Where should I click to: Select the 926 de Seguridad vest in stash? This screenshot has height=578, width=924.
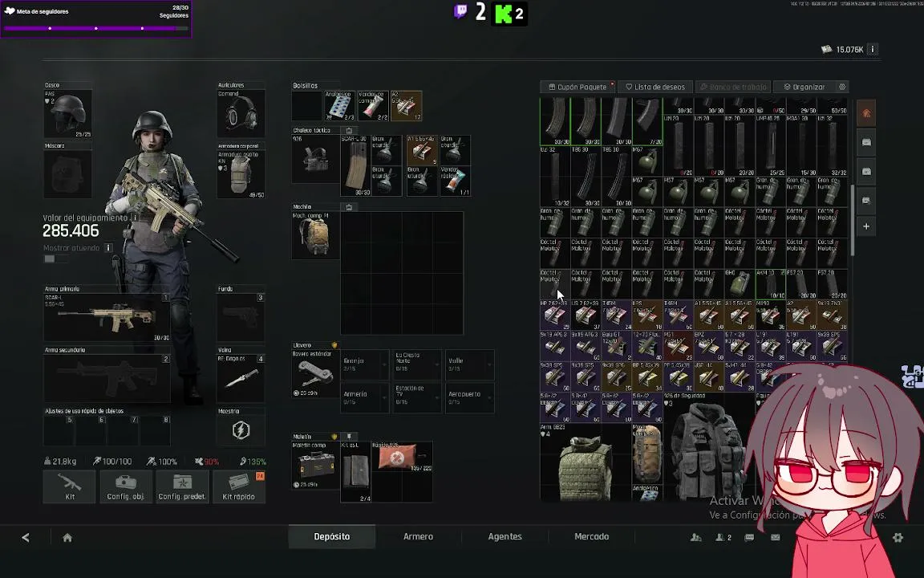709,446
